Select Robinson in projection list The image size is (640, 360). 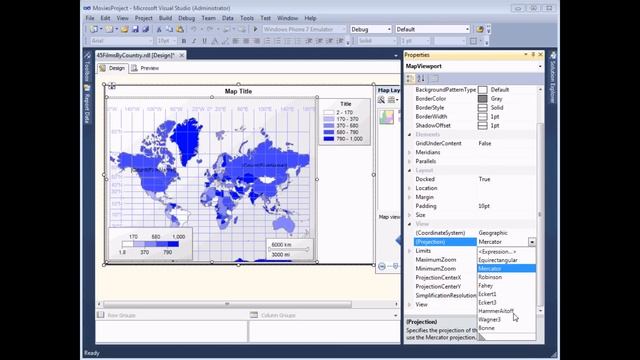pyautogui.click(x=506, y=277)
